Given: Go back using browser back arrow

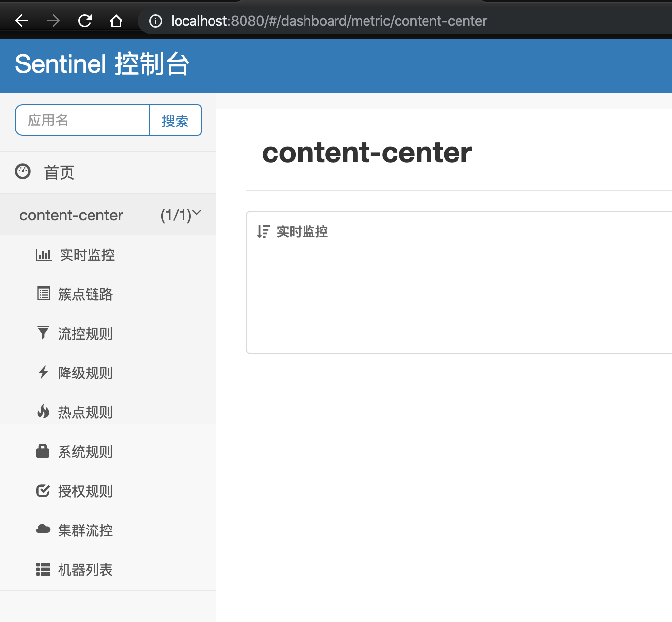Looking at the screenshot, I should pos(22,21).
